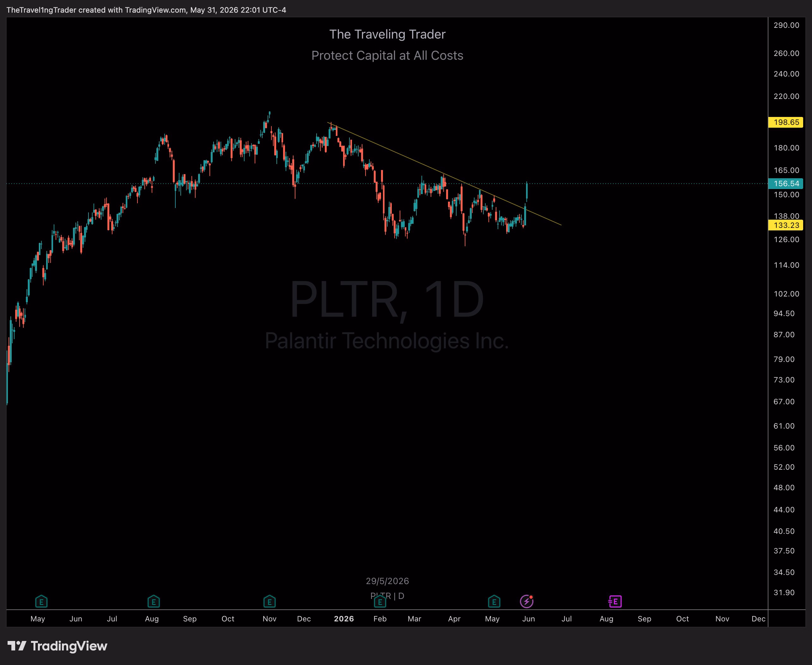The image size is (812, 665).
Task: Click the 56.00 price axis label
Action: pyautogui.click(x=784, y=448)
